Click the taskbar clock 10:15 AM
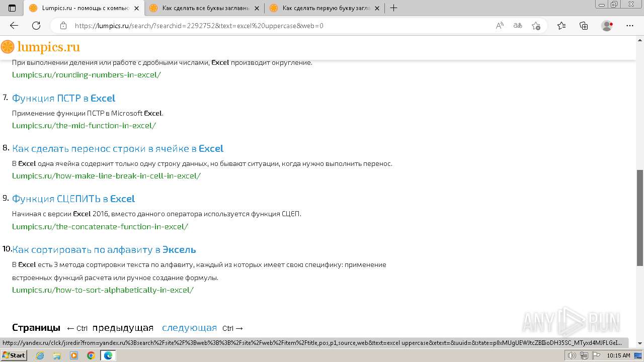This screenshot has width=644, height=362. click(618, 355)
